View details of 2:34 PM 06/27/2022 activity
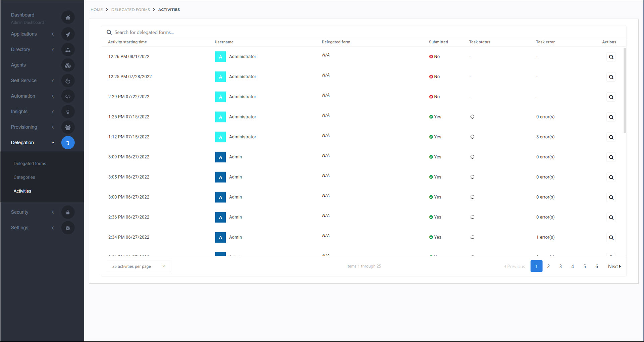The height and width of the screenshot is (342, 644). (x=611, y=238)
